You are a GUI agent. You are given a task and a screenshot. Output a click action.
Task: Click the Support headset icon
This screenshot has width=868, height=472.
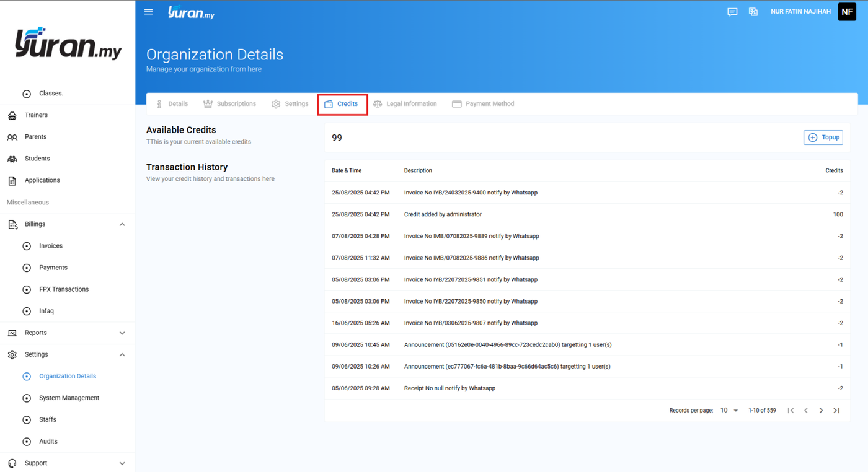pos(12,463)
